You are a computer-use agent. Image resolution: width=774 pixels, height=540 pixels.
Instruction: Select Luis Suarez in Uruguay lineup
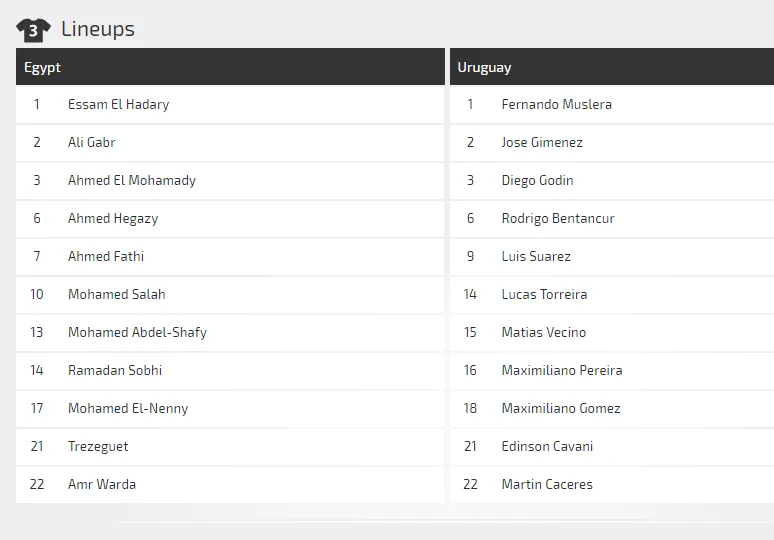(536, 257)
